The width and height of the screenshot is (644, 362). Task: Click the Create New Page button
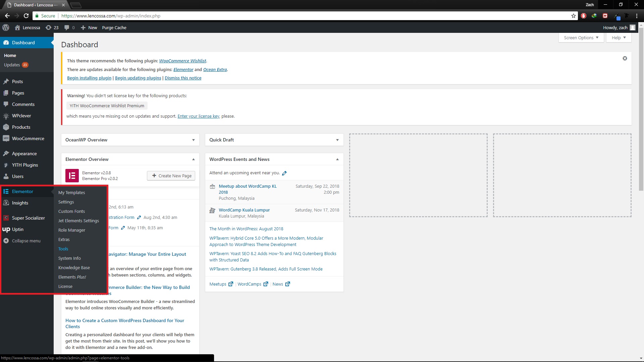[171, 176]
